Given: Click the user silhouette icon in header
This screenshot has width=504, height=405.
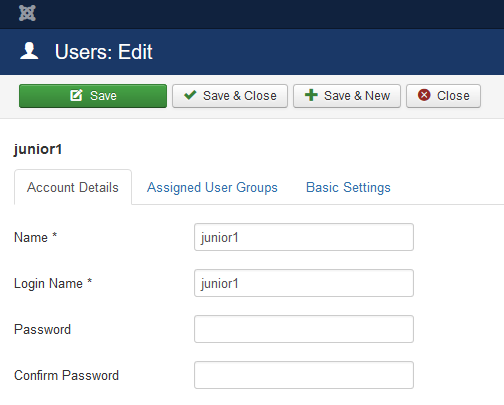Looking at the screenshot, I should coord(29,51).
